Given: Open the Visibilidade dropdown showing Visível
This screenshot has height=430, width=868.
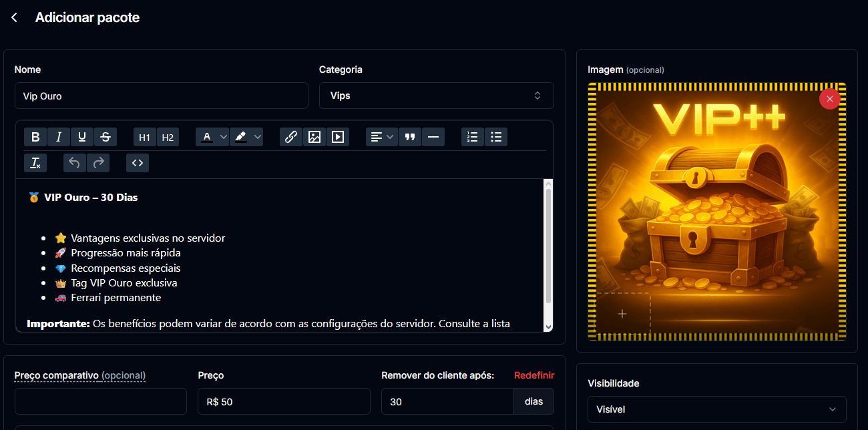Looking at the screenshot, I should (x=717, y=409).
